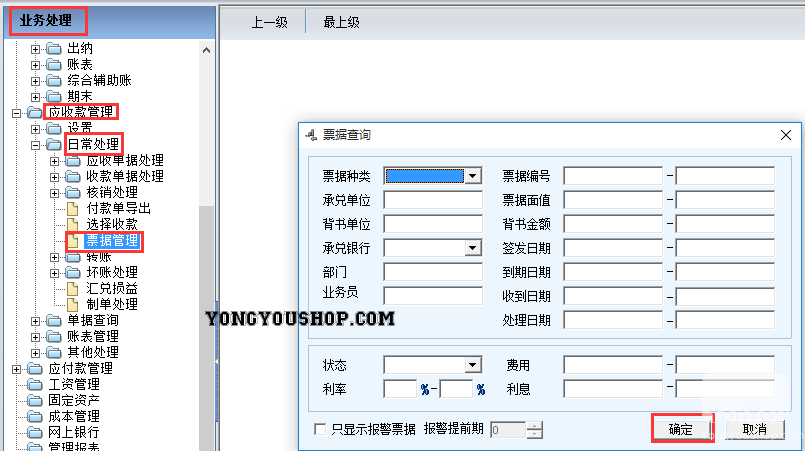Click the 选择收款 document icon
This screenshot has height=451, width=805.
73,224
